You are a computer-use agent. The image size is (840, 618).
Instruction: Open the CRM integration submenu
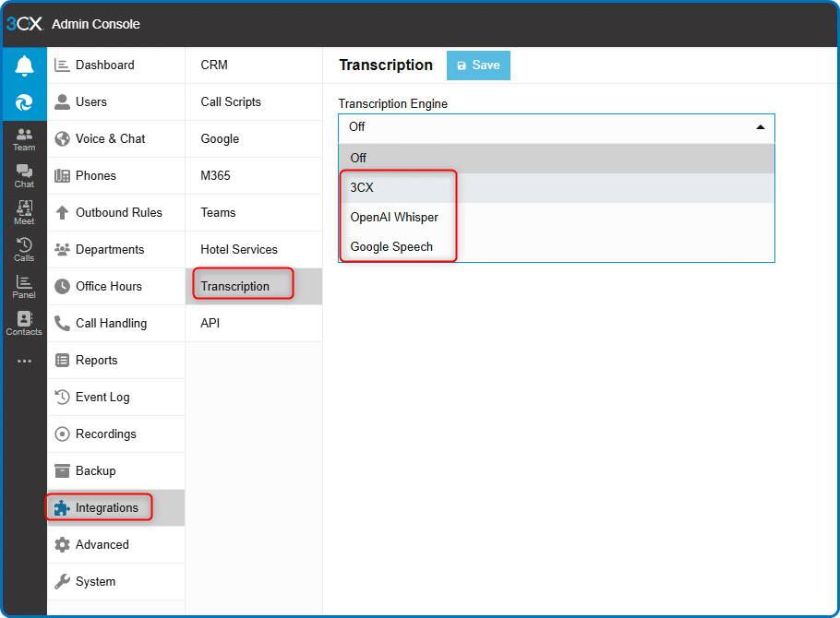[x=254, y=65]
